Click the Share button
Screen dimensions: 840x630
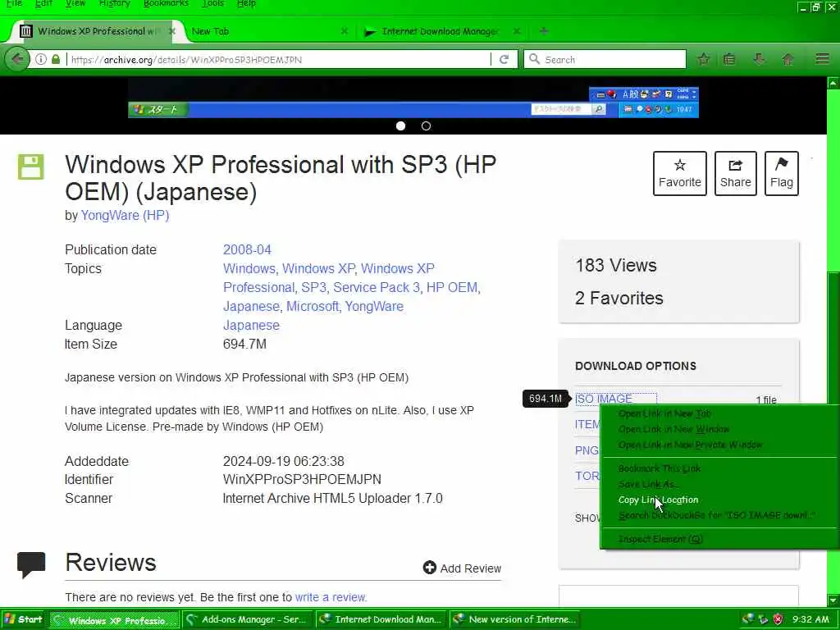click(736, 174)
